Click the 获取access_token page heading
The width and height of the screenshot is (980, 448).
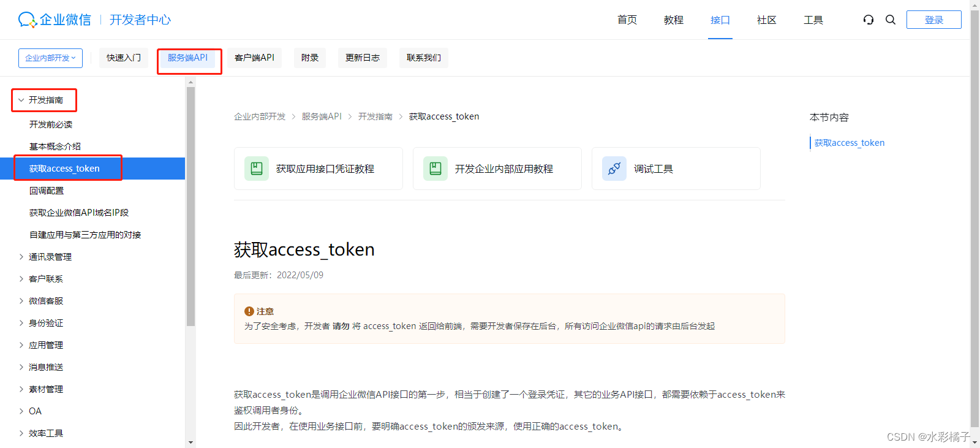(304, 249)
